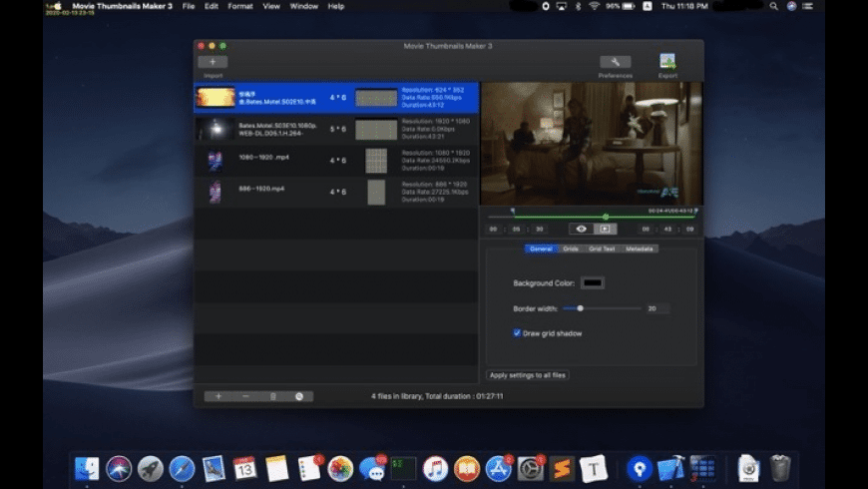Click the Border width slider knob
868x489 pixels.
coord(580,308)
